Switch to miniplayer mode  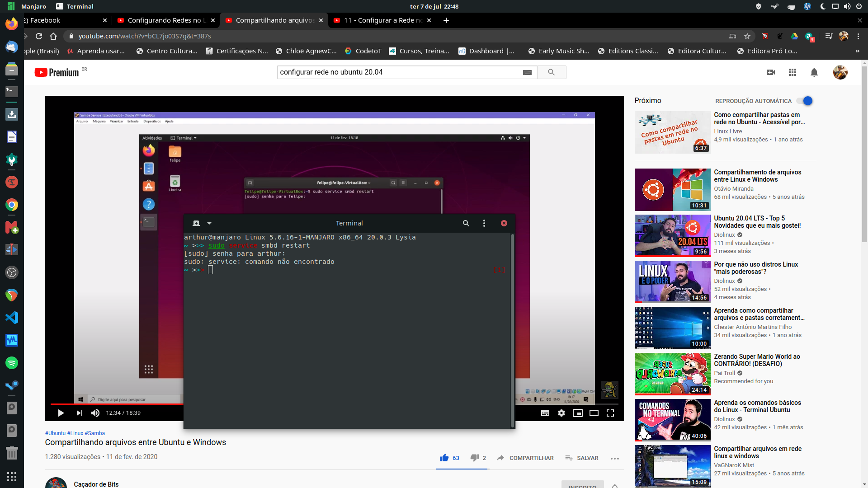click(578, 413)
